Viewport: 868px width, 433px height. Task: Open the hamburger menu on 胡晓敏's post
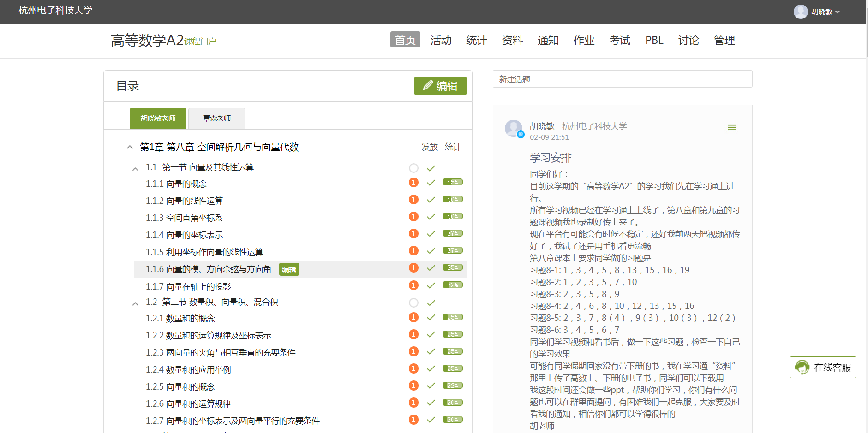click(732, 127)
